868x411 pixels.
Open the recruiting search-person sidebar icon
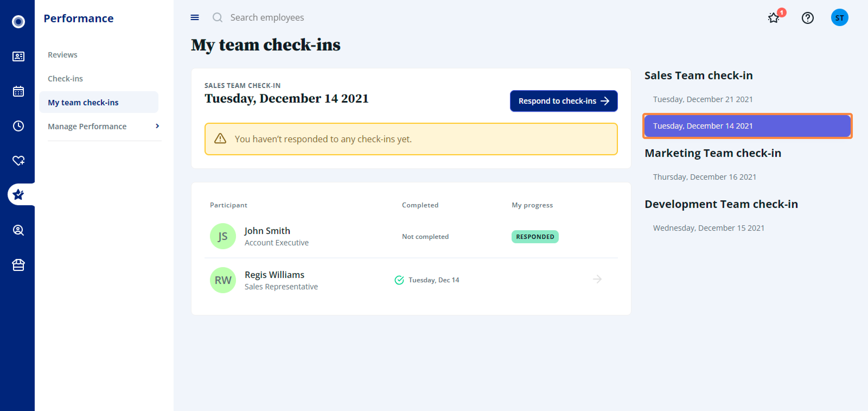18,230
